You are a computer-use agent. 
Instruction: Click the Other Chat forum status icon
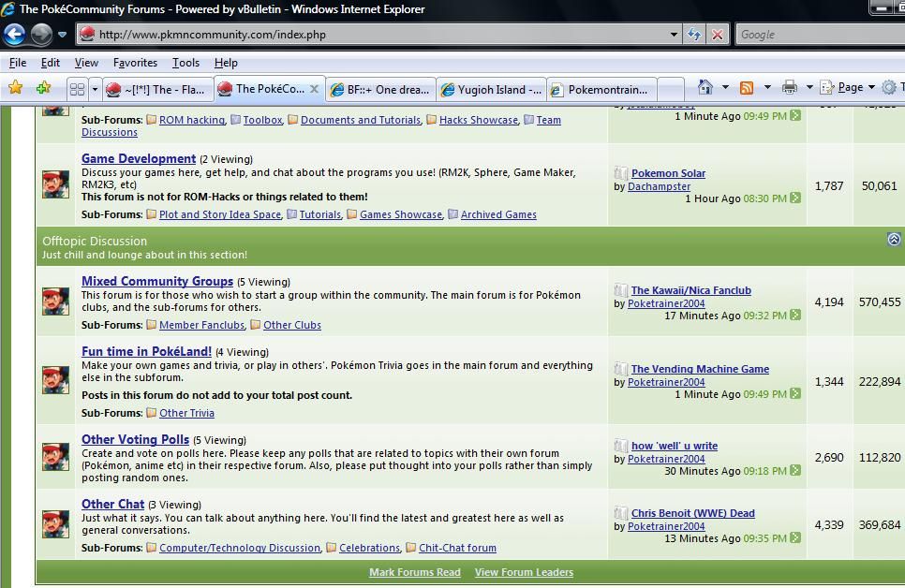[x=56, y=524]
